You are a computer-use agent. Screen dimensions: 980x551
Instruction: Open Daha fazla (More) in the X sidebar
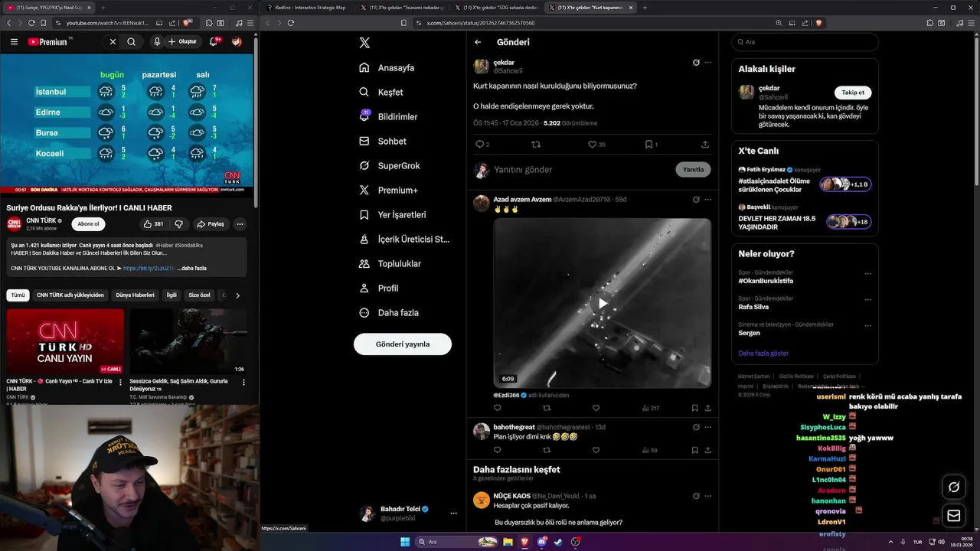coord(388,312)
